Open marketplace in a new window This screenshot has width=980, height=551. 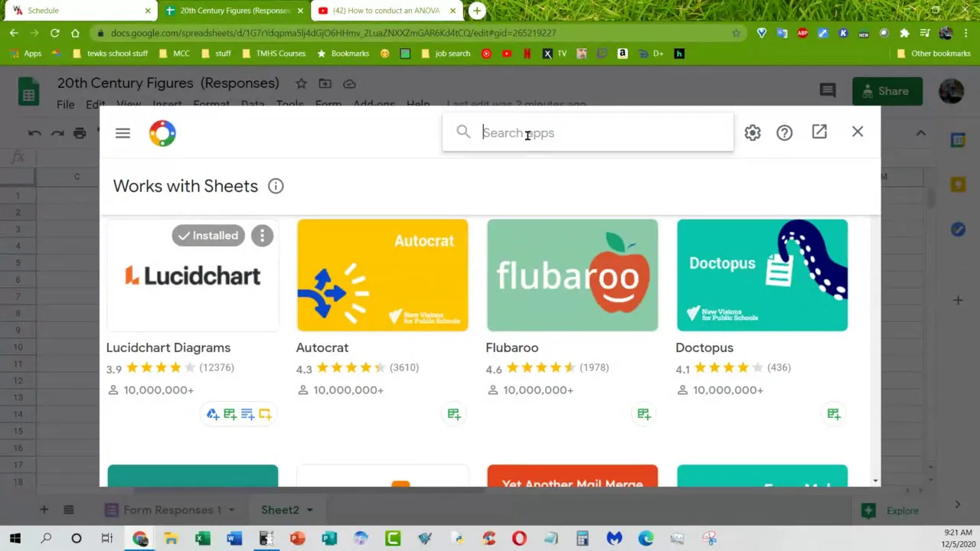coord(819,132)
